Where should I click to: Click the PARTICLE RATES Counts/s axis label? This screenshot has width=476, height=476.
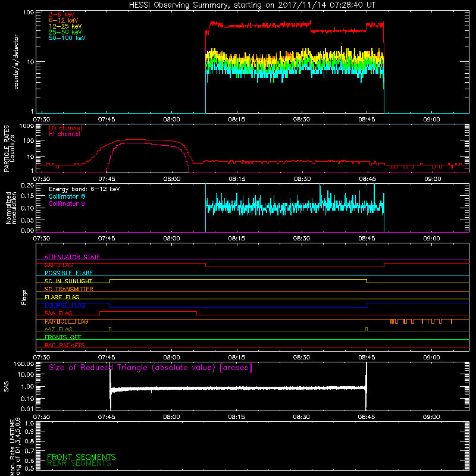click(x=9, y=149)
